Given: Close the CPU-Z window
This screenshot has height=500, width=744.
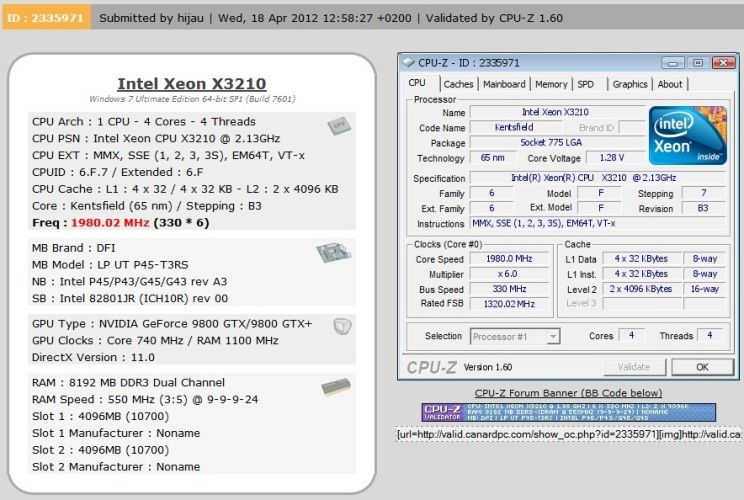Looking at the screenshot, I should pos(723,63).
